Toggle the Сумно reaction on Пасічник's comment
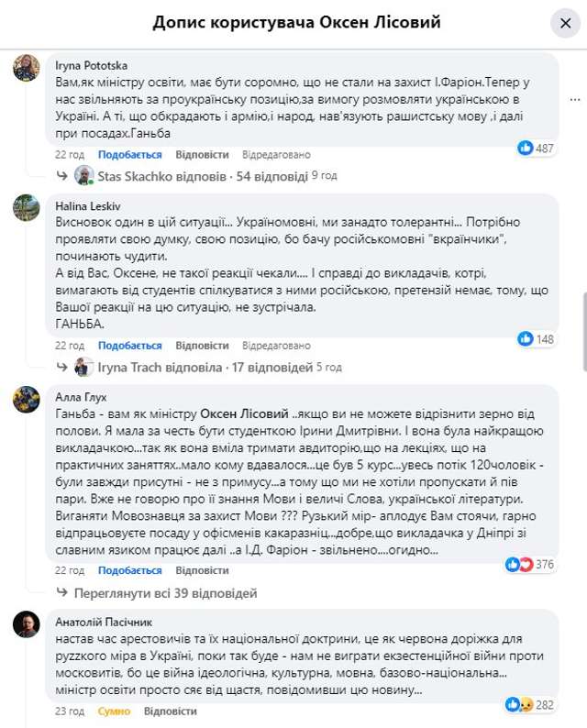587x728 pixels. click(x=115, y=711)
